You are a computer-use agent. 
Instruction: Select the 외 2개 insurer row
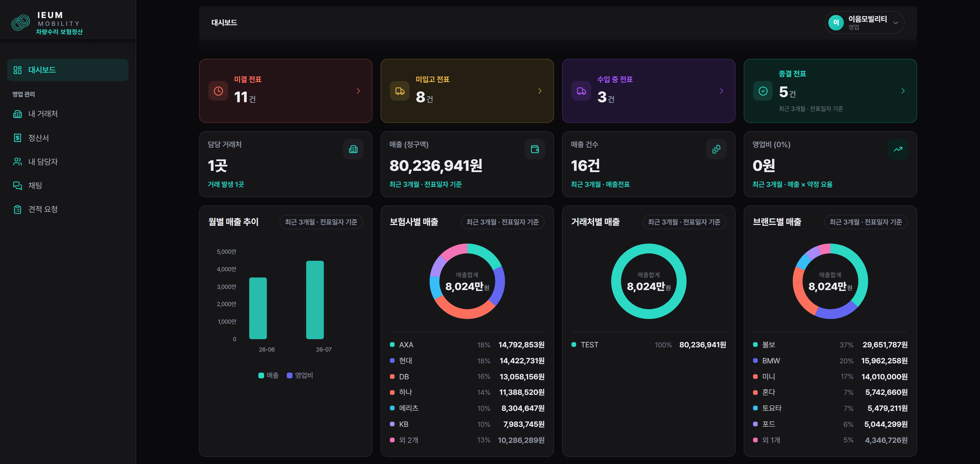point(467,440)
